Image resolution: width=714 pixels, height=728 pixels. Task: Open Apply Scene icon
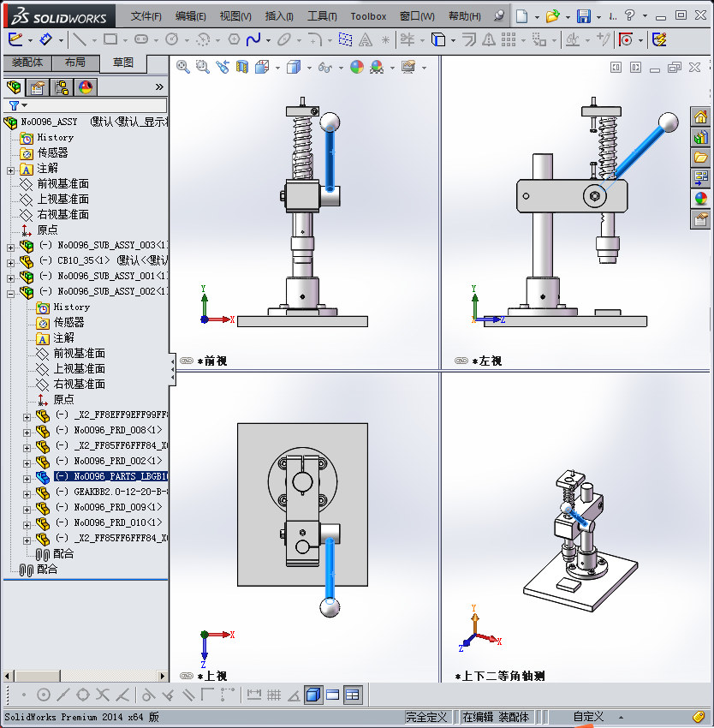click(377, 68)
